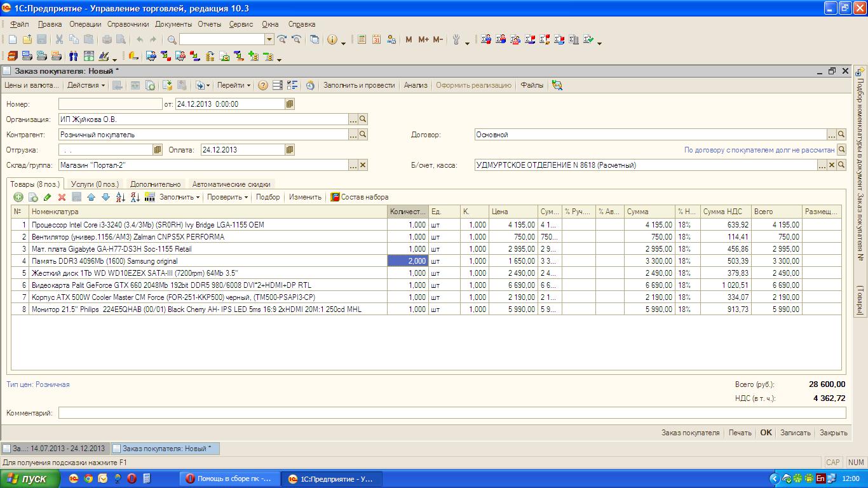Viewport: 868px width, 488px height.
Task: Open the Справочники menu
Action: 128,24
